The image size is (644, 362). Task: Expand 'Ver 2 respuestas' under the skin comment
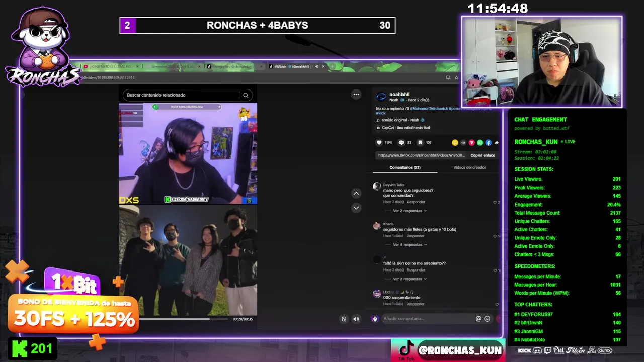point(410,279)
